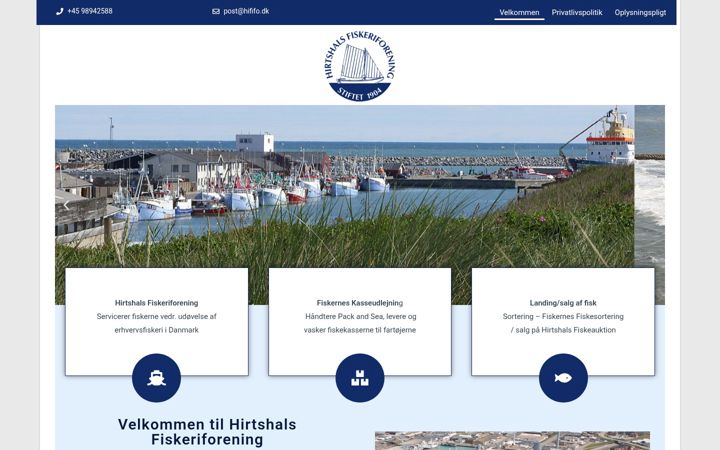Click the stacked boxes icon circle

coord(360,378)
